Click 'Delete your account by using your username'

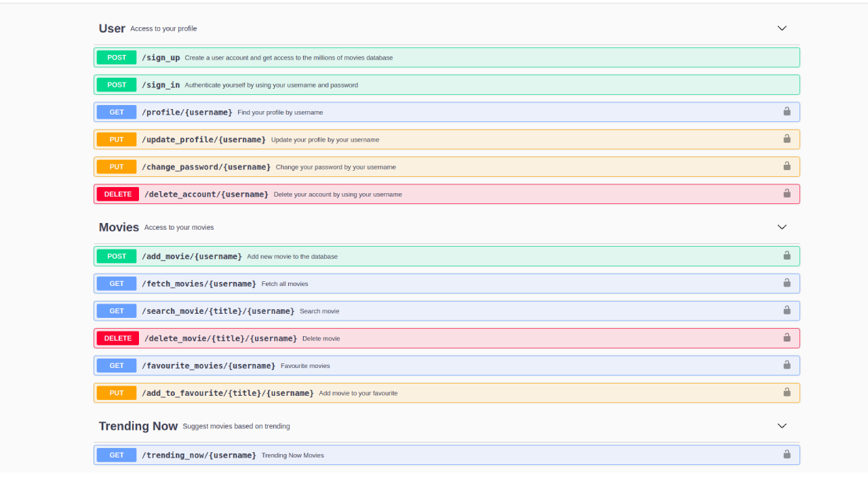pyautogui.click(x=338, y=195)
